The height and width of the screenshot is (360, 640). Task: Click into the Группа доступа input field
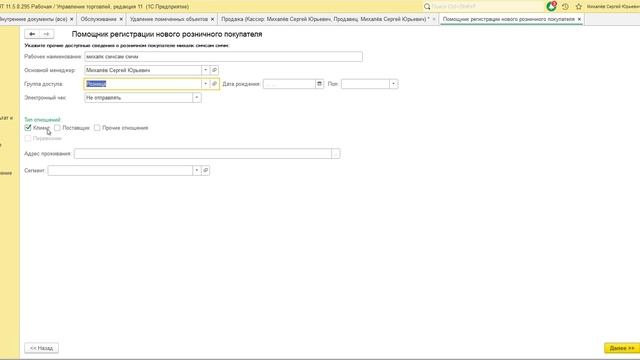142,84
